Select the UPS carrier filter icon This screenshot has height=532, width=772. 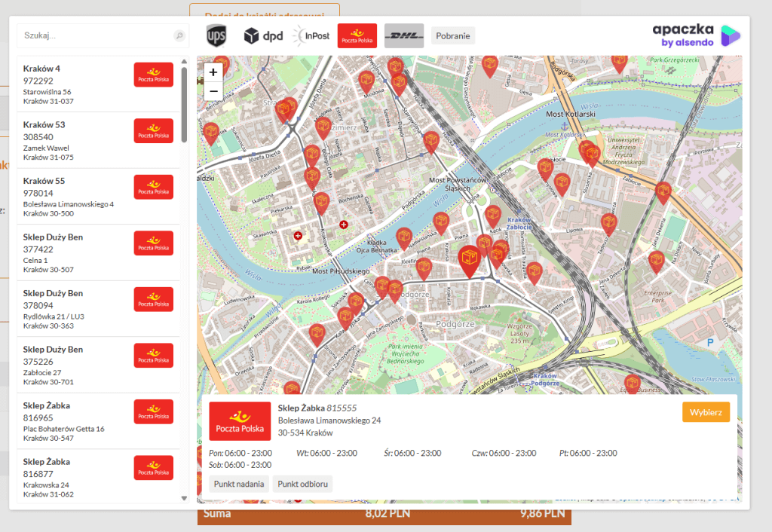216,35
